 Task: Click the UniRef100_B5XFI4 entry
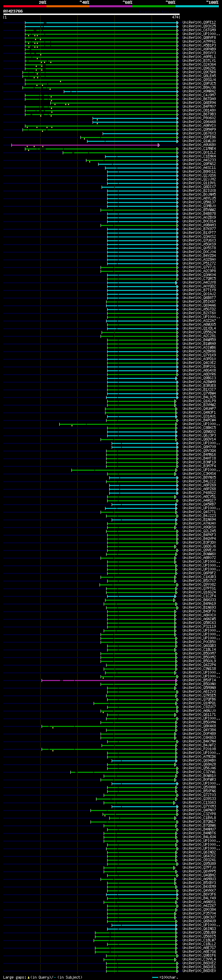tap(199, 680)
